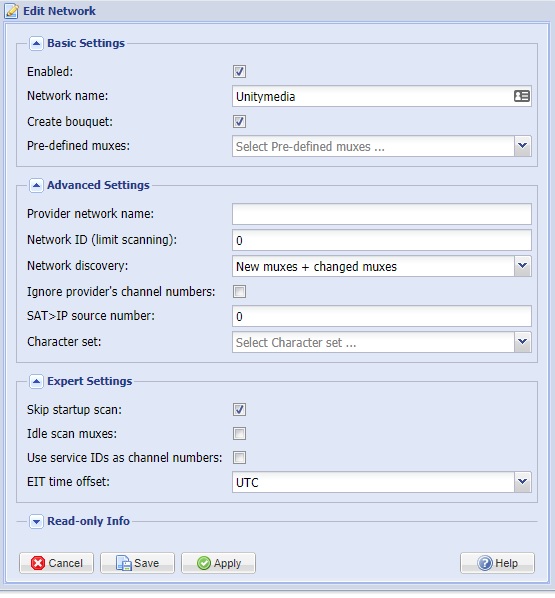This screenshot has height=598, width=555.
Task: Check Use service IDs as channel numbers
Action: 239,458
